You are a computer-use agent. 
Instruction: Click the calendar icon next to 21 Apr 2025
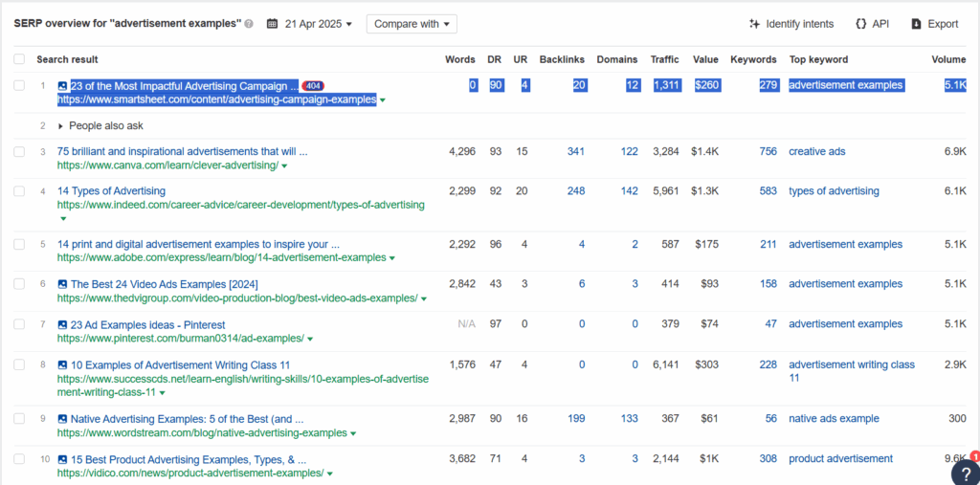pyautogui.click(x=272, y=24)
